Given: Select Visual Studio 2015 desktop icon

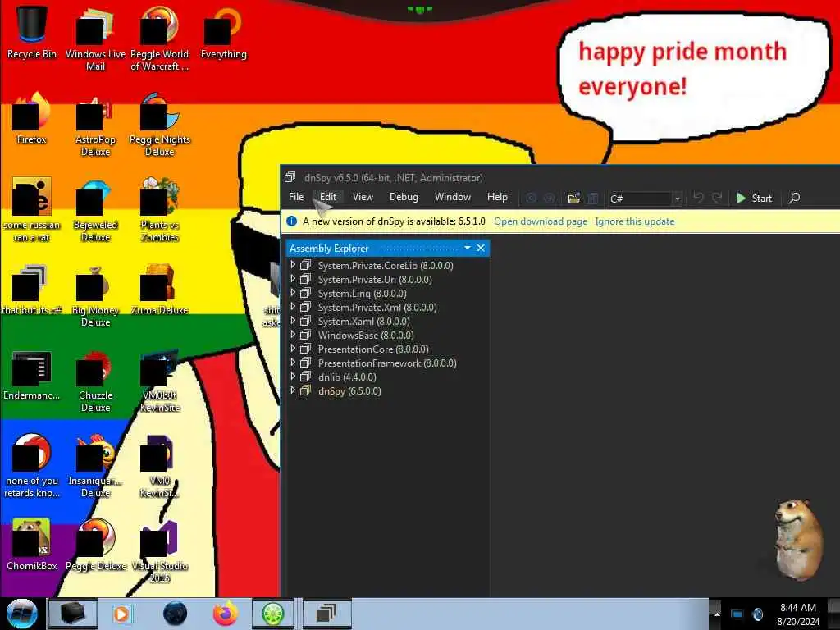Looking at the screenshot, I should [x=160, y=550].
